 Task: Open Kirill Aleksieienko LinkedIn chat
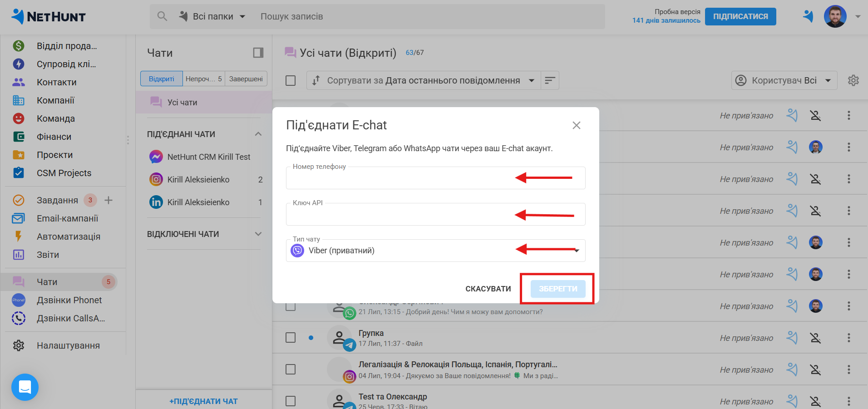198,202
